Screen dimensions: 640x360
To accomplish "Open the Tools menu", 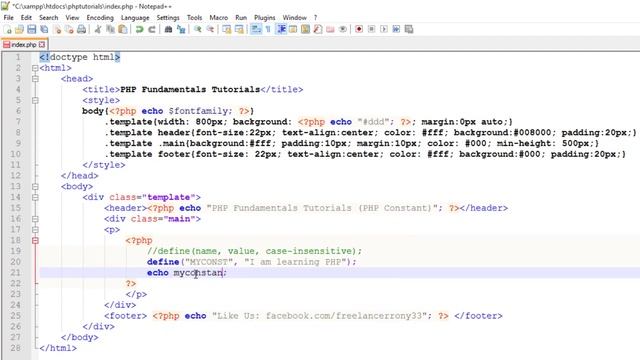I will coord(195,18).
